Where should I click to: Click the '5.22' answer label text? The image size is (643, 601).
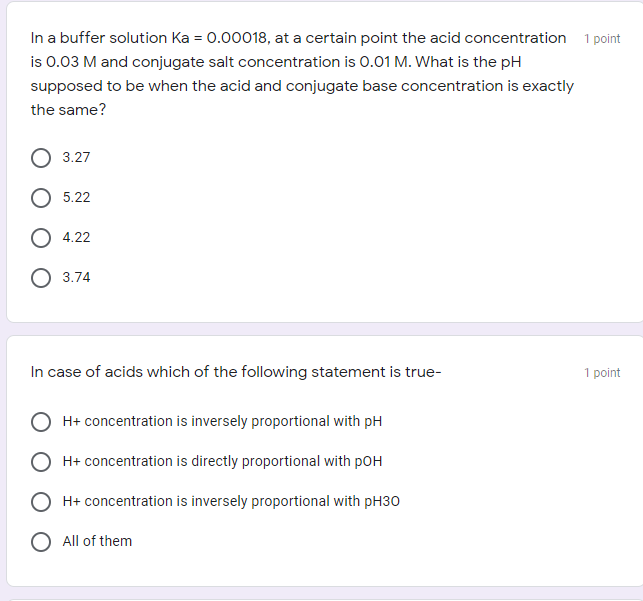[x=76, y=197]
